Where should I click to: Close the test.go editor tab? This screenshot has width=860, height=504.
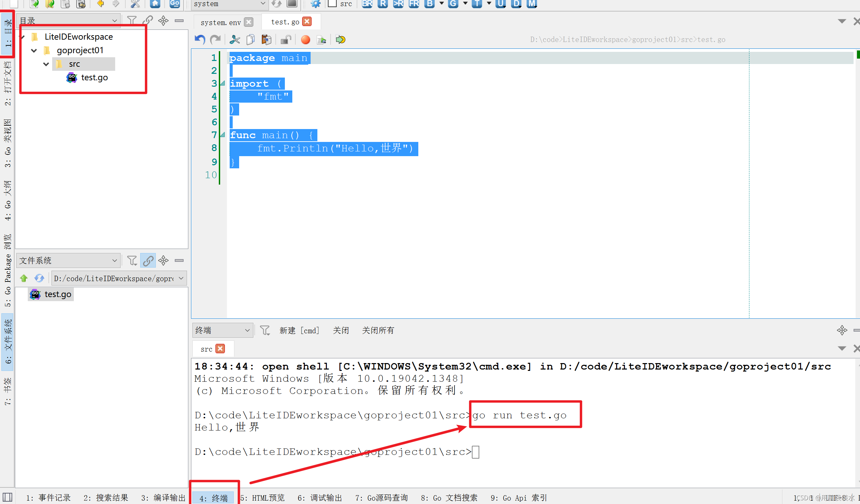[x=307, y=21]
